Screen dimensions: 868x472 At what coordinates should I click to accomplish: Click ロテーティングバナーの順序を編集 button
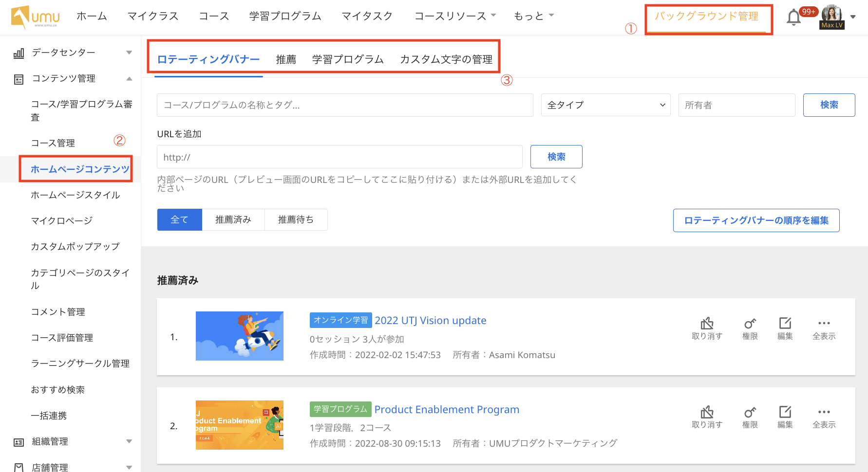click(756, 220)
